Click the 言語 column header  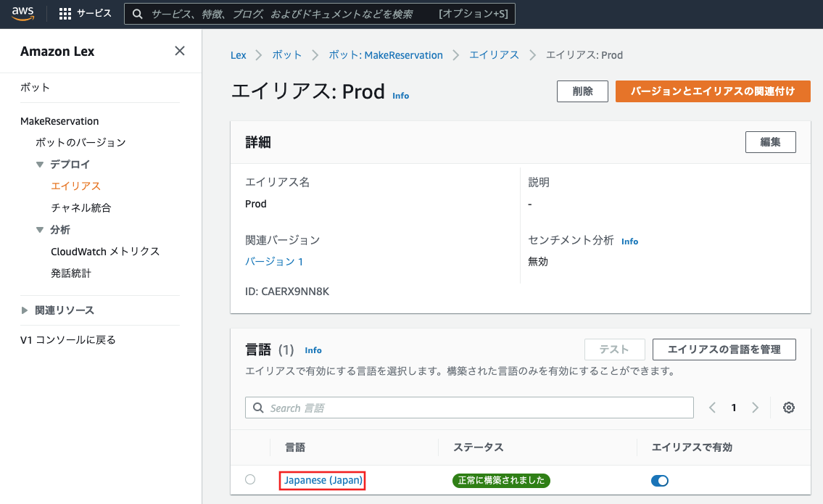pos(295,447)
